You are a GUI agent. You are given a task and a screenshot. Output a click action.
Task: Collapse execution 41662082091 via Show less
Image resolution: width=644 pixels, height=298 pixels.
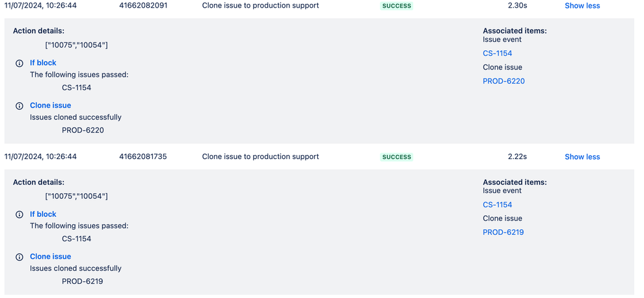pos(582,6)
